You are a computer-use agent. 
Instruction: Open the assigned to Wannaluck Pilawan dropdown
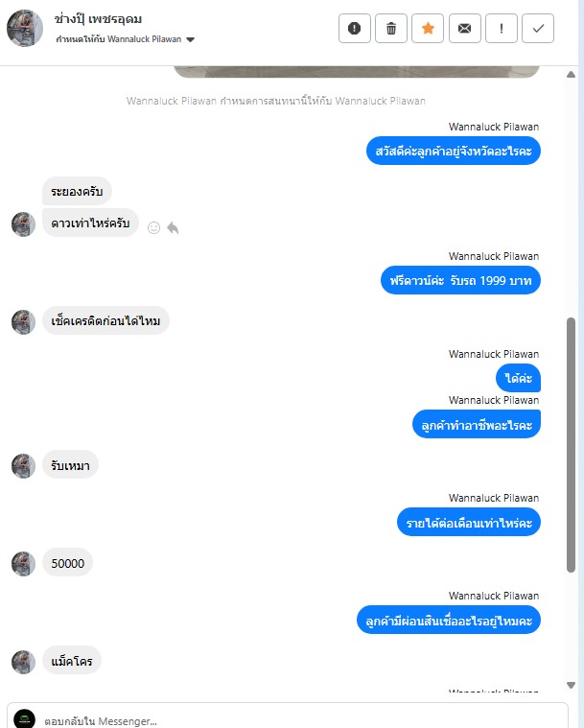pyautogui.click(x=126, y=39)
